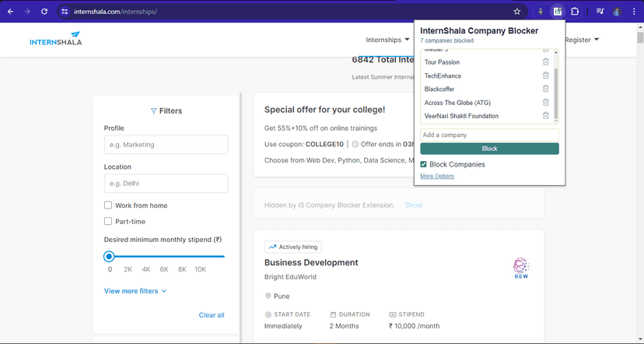The image size is (644, 344).
Task: Enable the Work from home filter
Action: [x=108, y=205]
